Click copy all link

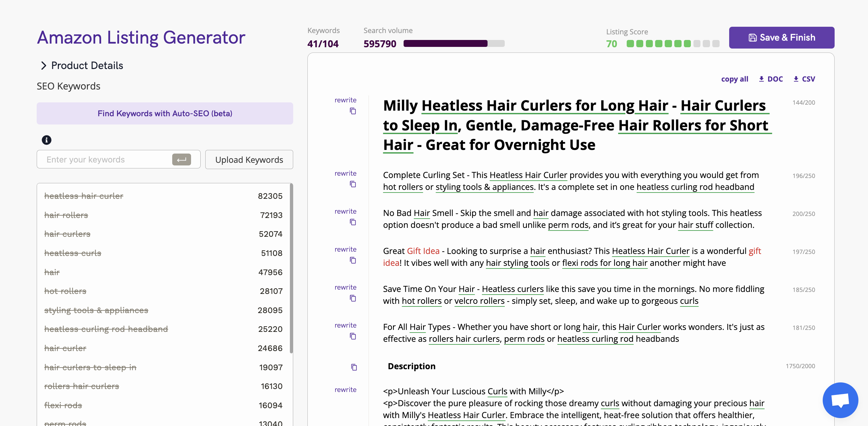[x=734, y=79]
